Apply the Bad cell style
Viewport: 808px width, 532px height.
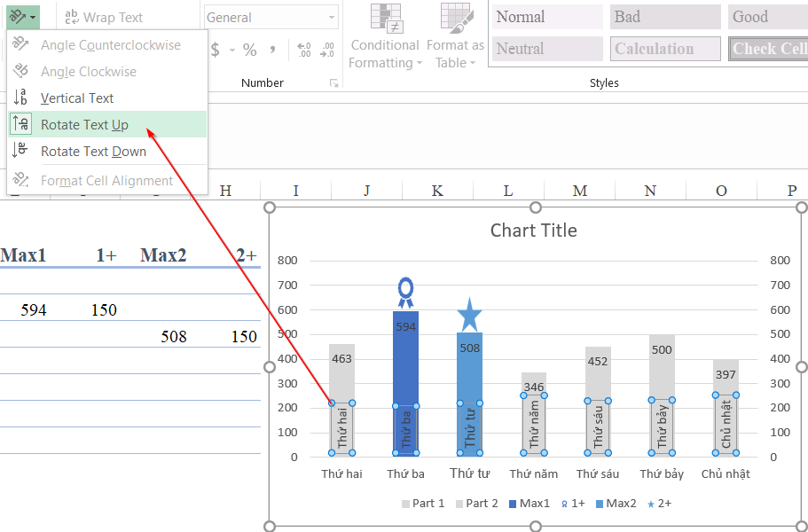click(x=664, y=17)
